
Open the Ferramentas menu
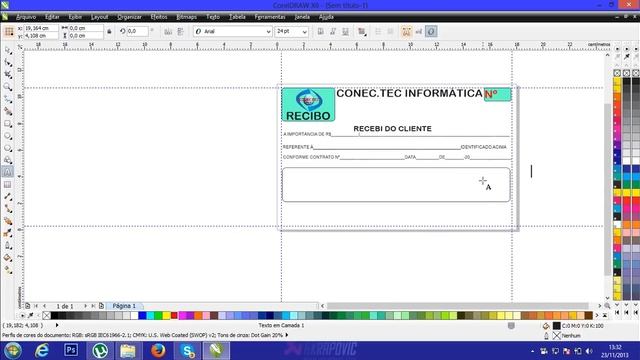tap(270, 17)
